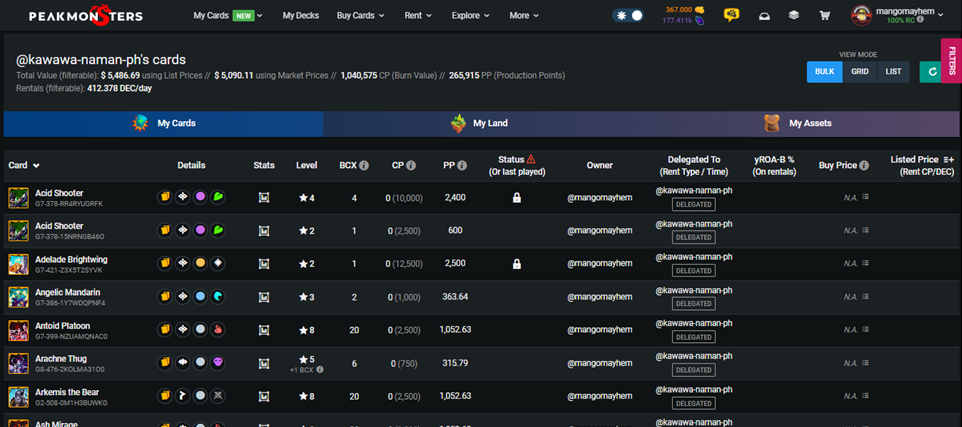Select the My Land tab
The width and height of the screenshot is (962, 427).
pos(479,123)
